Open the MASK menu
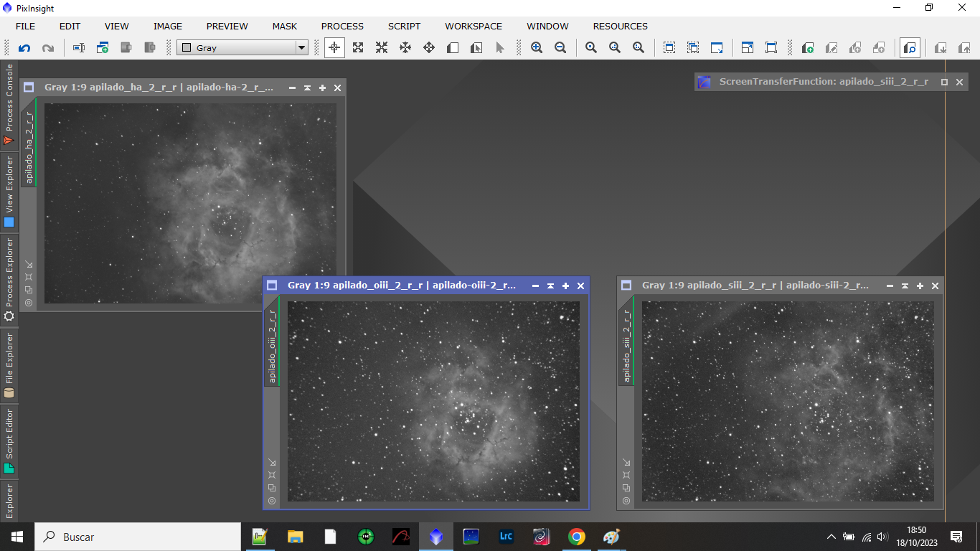Image resolution: width=980 pixels, height=551 pixels. click(x=285, y=26)
